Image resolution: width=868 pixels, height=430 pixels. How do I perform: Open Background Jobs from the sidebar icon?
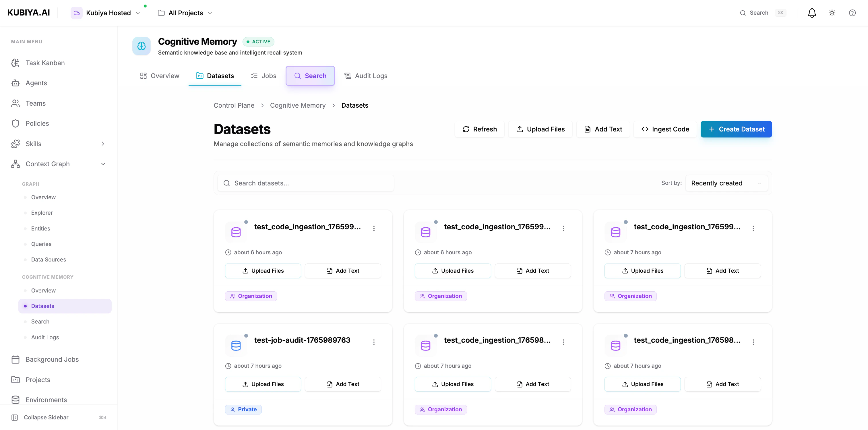(15, 359)
